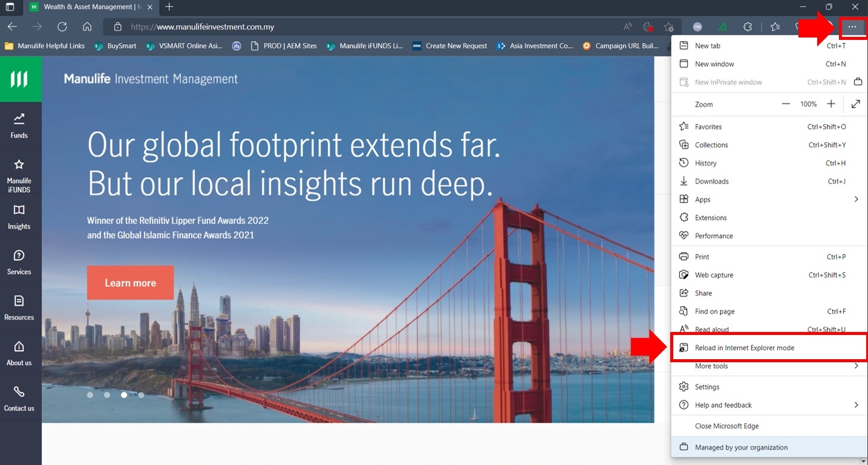Open Favorites from the Edge menu
Image resolution: width=868 pixels, height=465 pixels.
pyautogui.click(x=769, y=127)
